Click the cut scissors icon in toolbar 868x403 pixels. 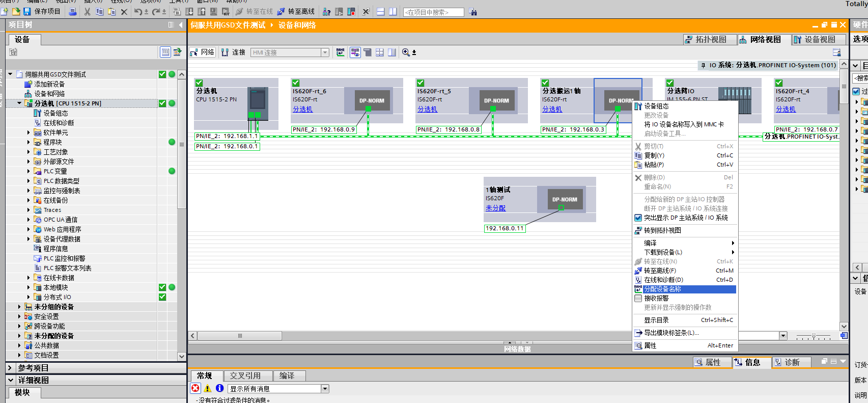(87, 11)
